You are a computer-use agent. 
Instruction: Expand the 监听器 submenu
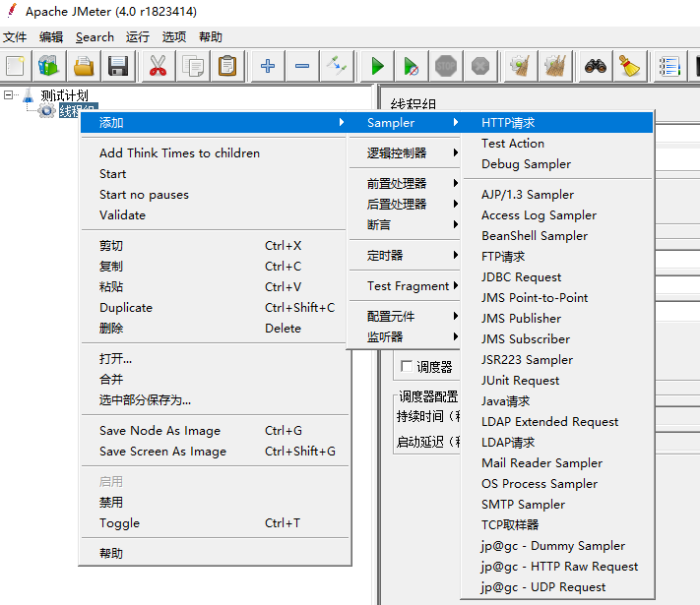[x=405, y=336]
